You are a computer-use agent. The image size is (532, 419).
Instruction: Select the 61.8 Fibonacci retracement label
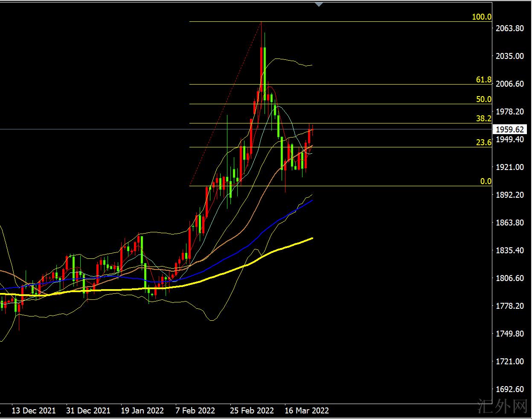(483, 80)
